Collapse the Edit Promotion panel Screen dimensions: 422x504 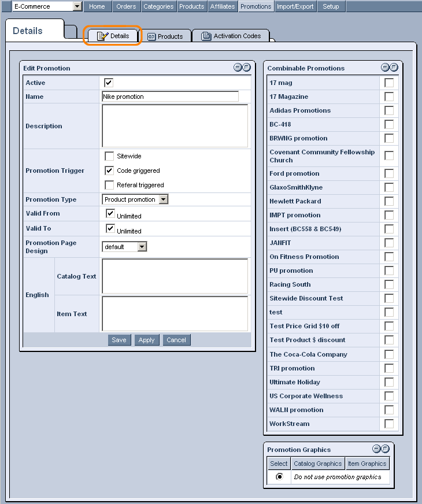[238, 67]
